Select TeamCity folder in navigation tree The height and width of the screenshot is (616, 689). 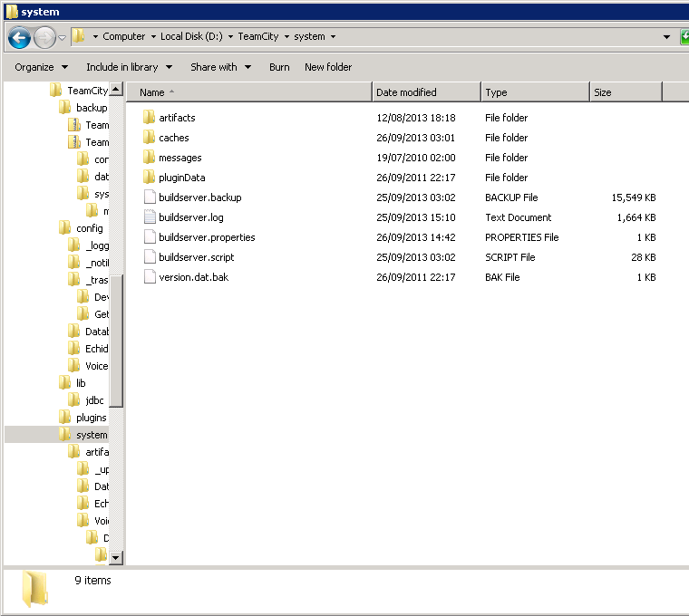[x=87, y=91]
